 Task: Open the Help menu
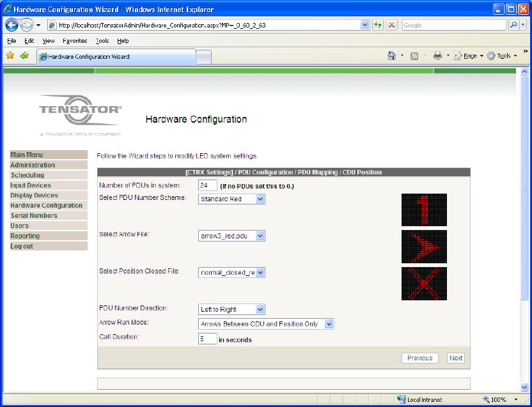[123, 41]
